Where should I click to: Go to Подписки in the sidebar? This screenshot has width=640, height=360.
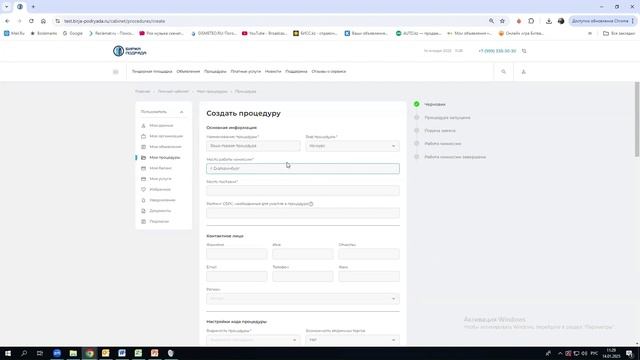pos(159,221)
